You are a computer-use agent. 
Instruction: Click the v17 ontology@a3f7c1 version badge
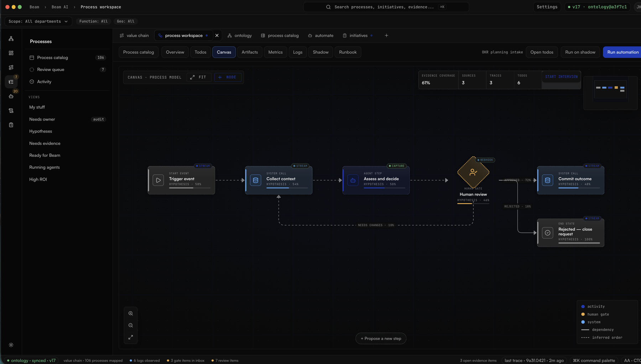[598, 7]
